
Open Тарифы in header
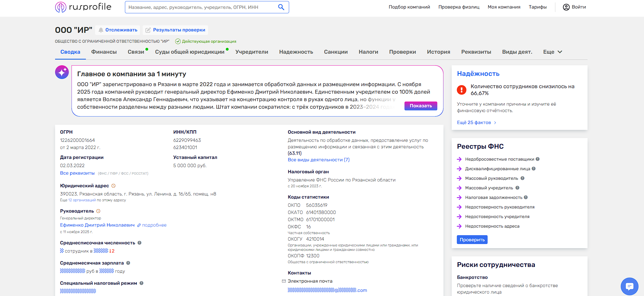tap(538, 7)
